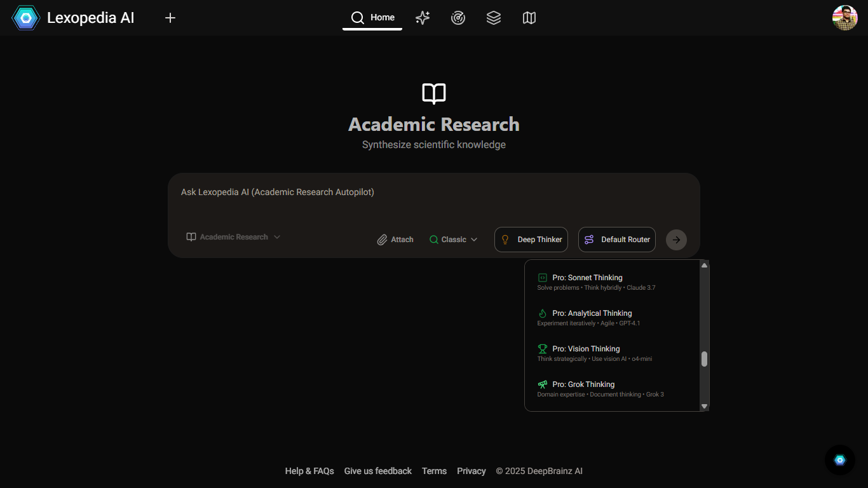Select Pro: Vision Thinking model
Screen dimensions: 868x488
pyautogui.click(x=612, y=353)
